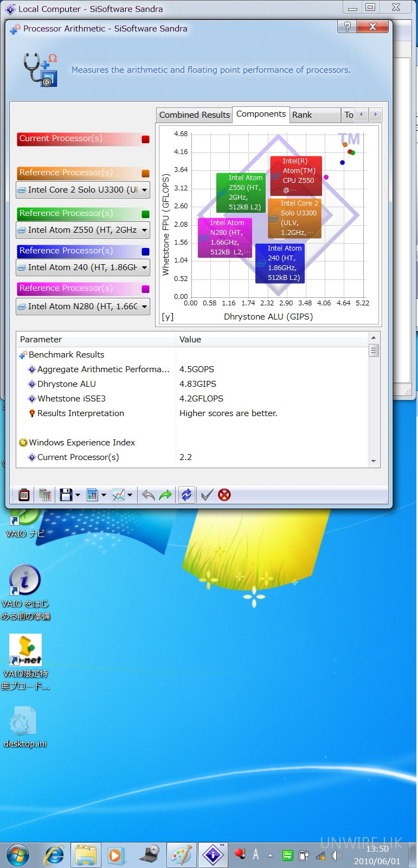This screenshot has width=418, height=868.
Task: Select the Rank tab
Action: tap(302, 115)
